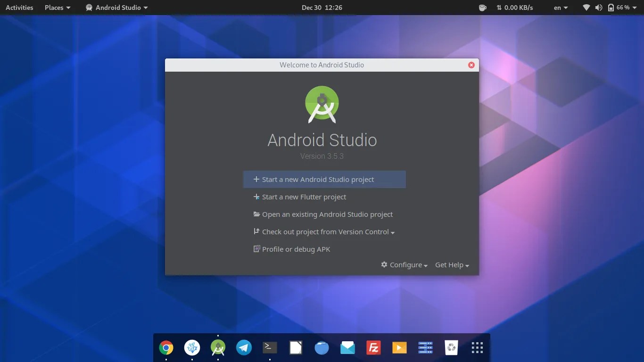
Task: Open the blue Files folder in dock
Action: click(322, 348)
